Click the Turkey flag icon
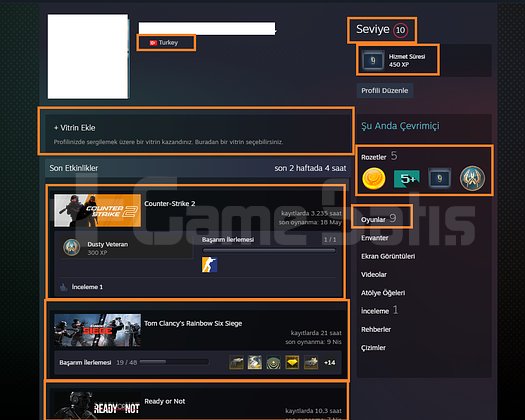 tap(153, 43)
